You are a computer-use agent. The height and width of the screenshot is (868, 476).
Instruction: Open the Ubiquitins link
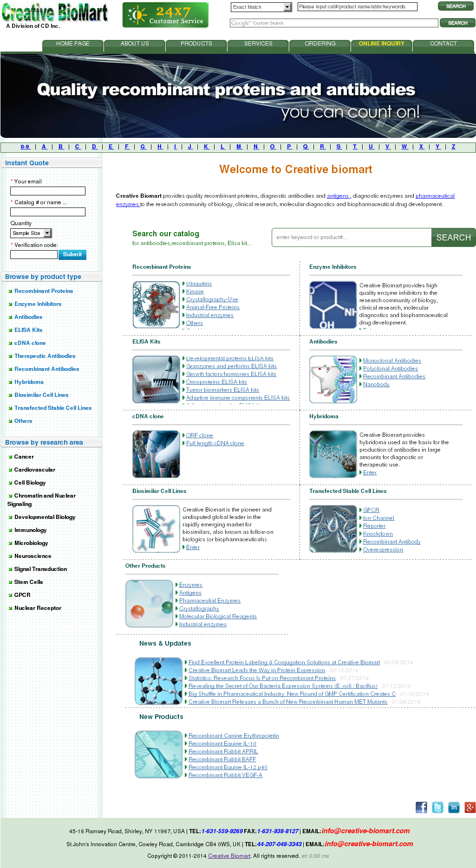[x=199, y=284]
